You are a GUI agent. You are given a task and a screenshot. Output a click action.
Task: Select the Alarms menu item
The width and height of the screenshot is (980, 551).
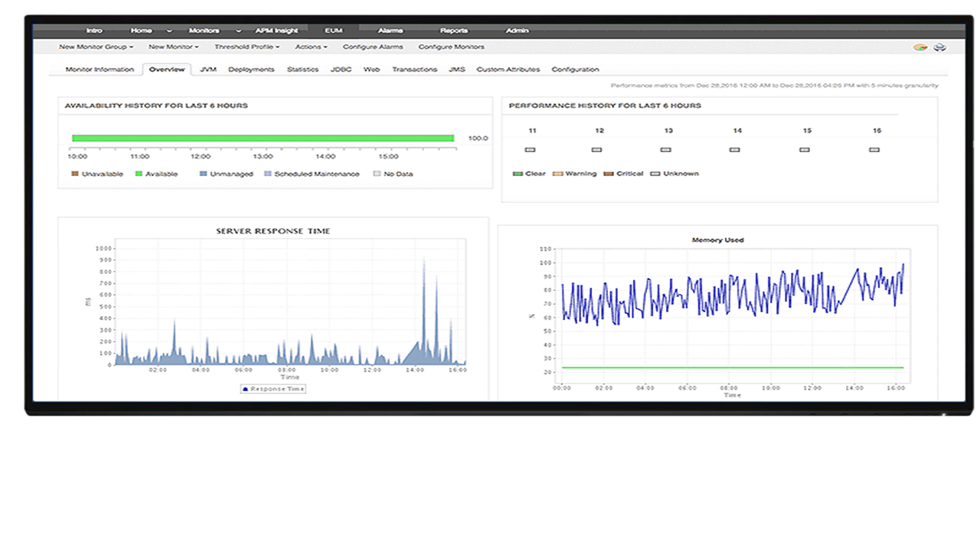pyautogui.click(x=390, y=31)
